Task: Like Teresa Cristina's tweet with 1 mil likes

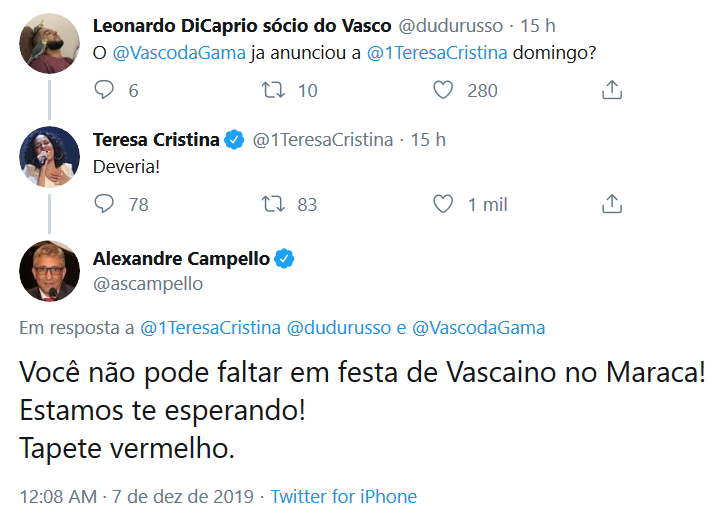Action: pos(444,204)
